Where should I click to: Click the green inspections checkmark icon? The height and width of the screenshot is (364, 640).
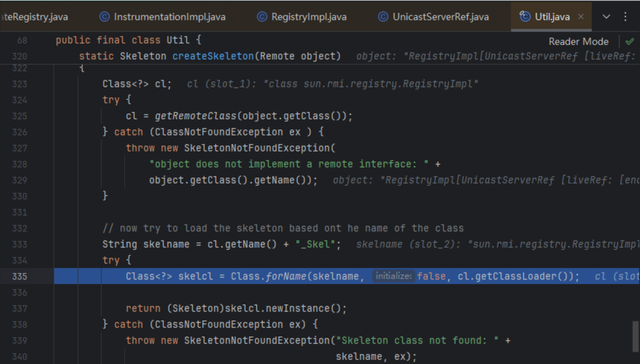[630, 41]
